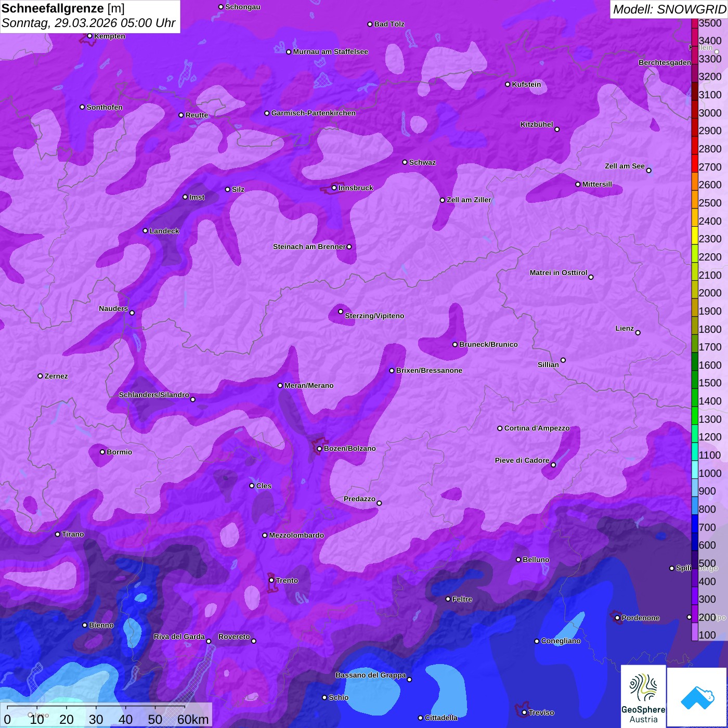Screen dimensions: 728x728
Task: Click the Steinach am Brenner label
Action: pyautogui.click(x=309, y=246)
